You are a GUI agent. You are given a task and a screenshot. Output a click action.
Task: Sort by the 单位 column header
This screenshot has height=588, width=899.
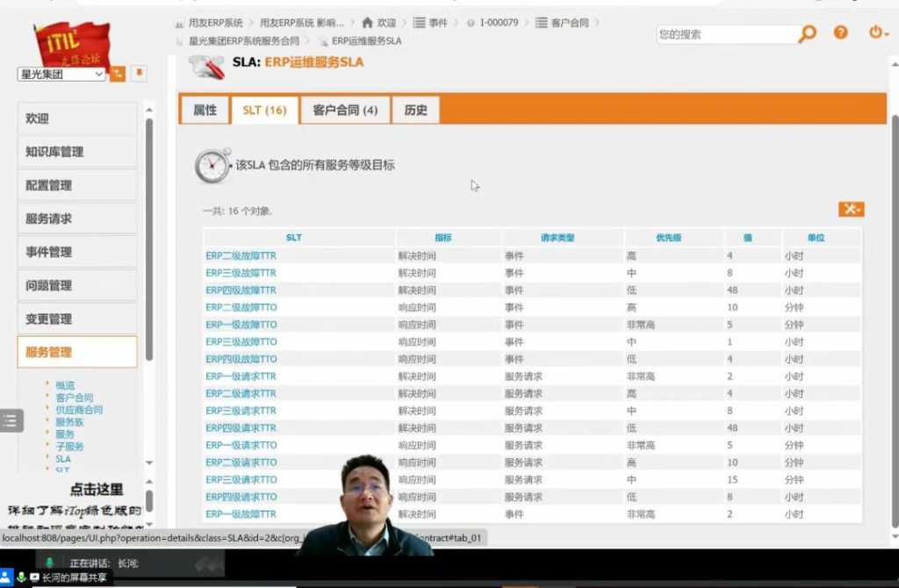click(x=816, y=237)
